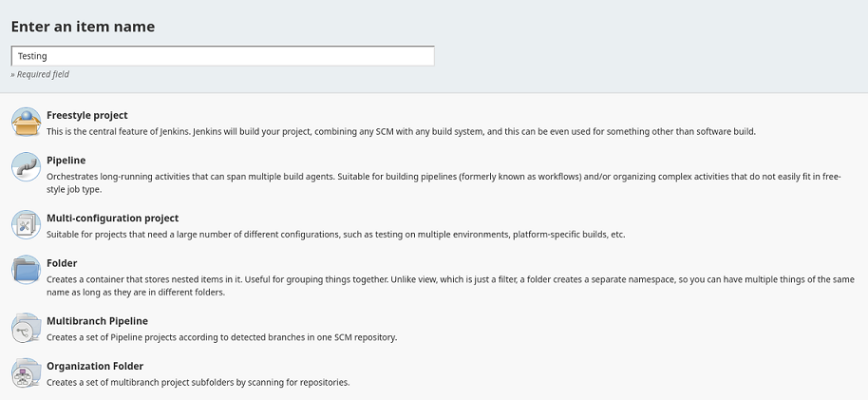Select the Multibranch Pipeline title
The width and height of the screenshot is (868, 400).
[97, 321]
